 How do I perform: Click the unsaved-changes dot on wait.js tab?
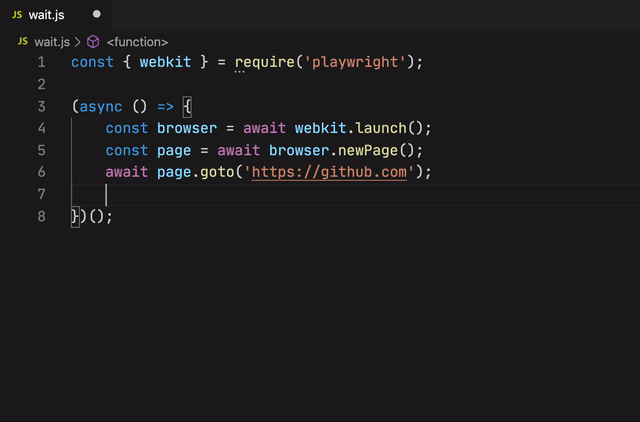point(97,14)
